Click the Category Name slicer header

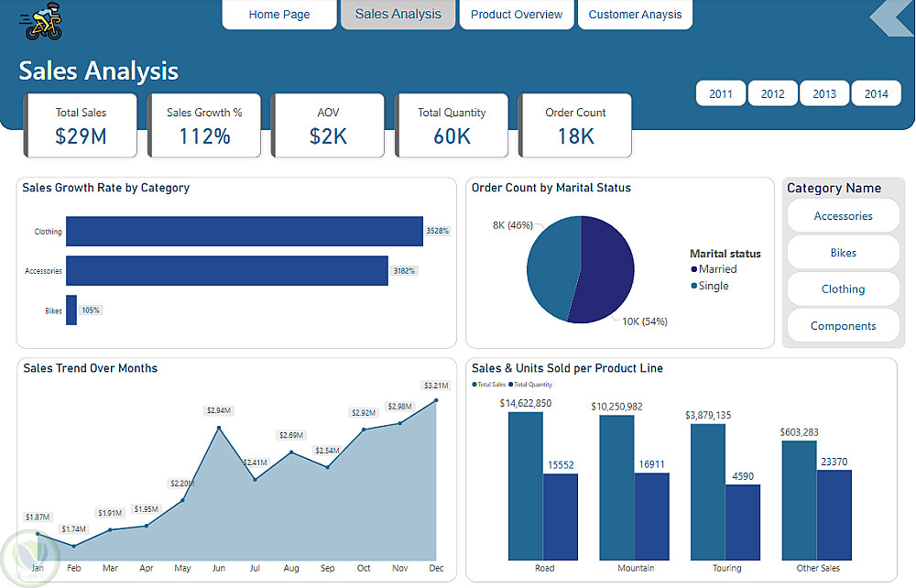click(834, 188)
